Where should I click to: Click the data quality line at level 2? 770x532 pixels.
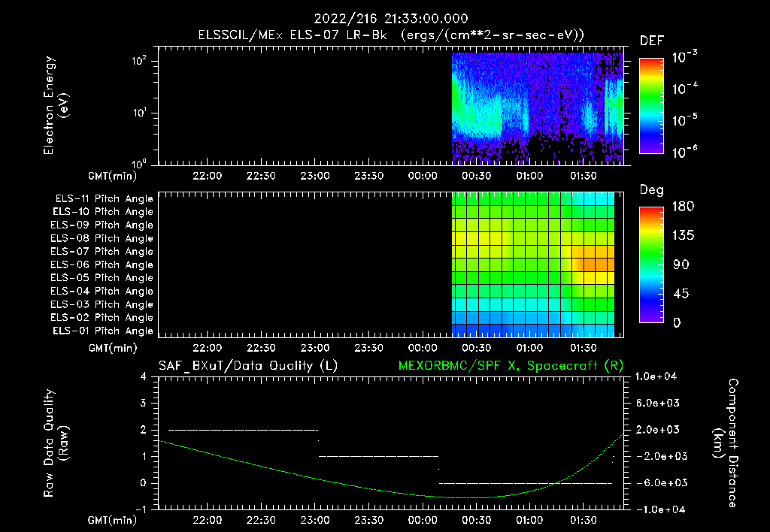pos(243,430)
